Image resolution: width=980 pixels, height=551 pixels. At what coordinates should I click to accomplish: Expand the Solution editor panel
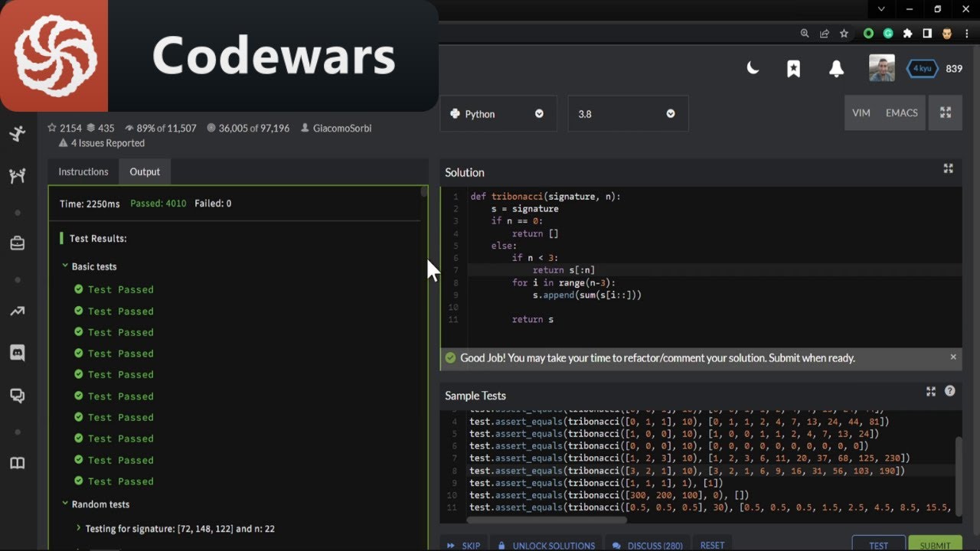click(x=948, y=169)
